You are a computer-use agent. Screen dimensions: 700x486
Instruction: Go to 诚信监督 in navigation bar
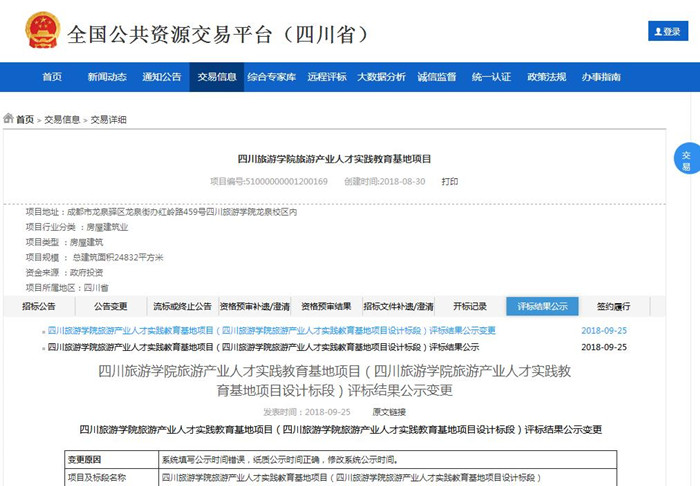437,77
